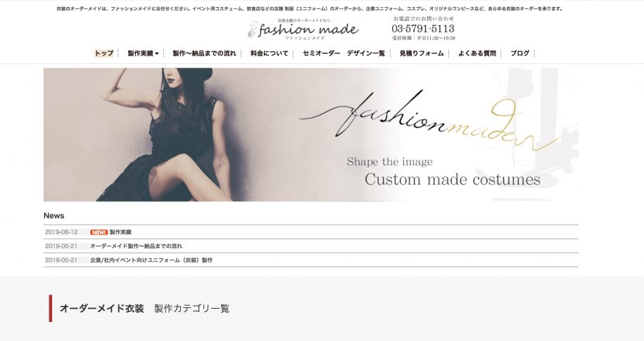The height and width of the screenshot is (341, 644).
Task: Open the トップ menu item
Action: (104, 53)
